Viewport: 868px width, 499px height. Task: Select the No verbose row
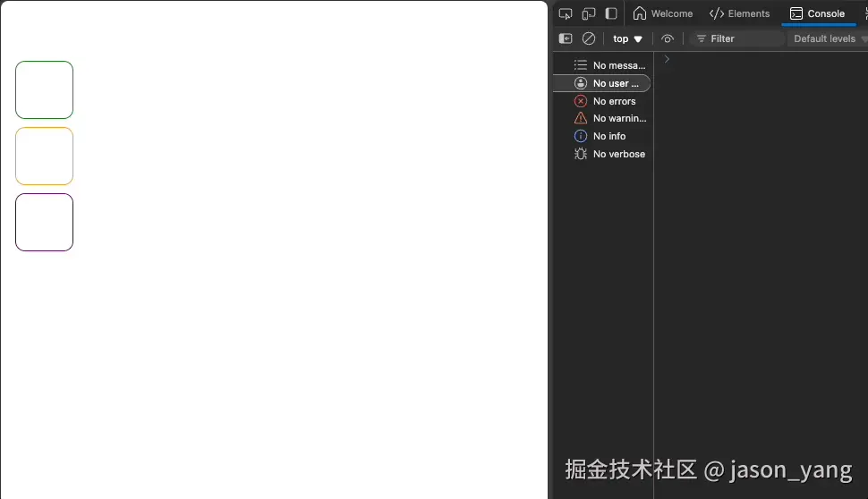click(x=601, y=154)
